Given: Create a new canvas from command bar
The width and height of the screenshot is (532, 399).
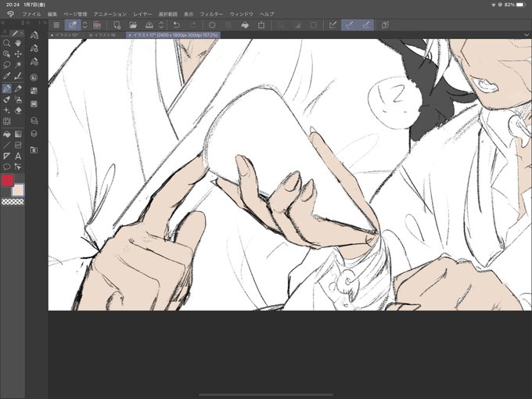Looking at the screenshot, I should tap(117, 25).
